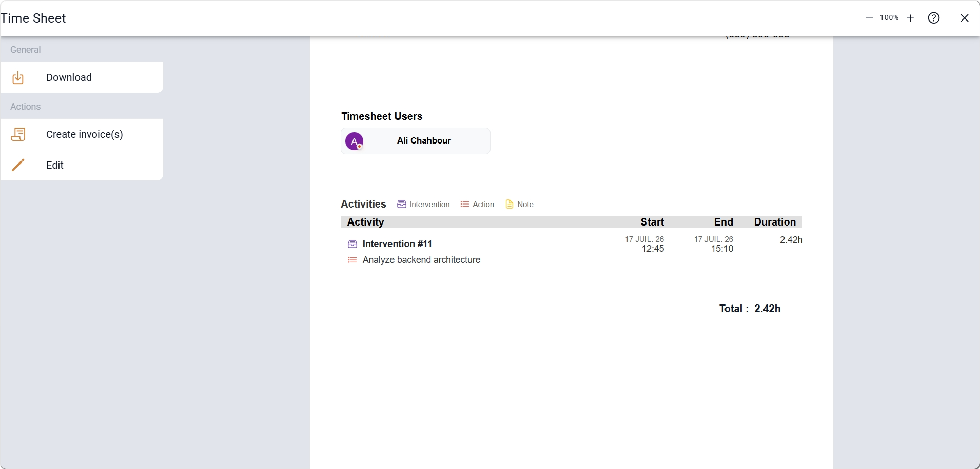Select the Ali Chahbour user chip
This screenshot has width=980, height=469.
[416, 141]
